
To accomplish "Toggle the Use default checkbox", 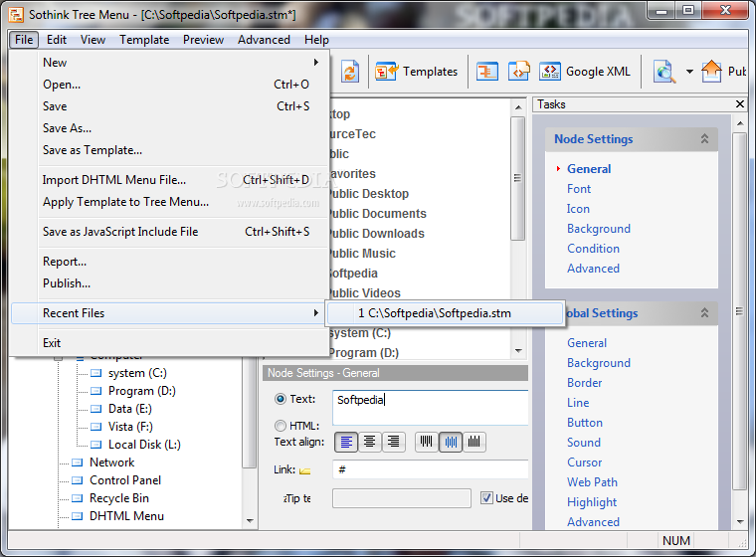I will (486, 498).
